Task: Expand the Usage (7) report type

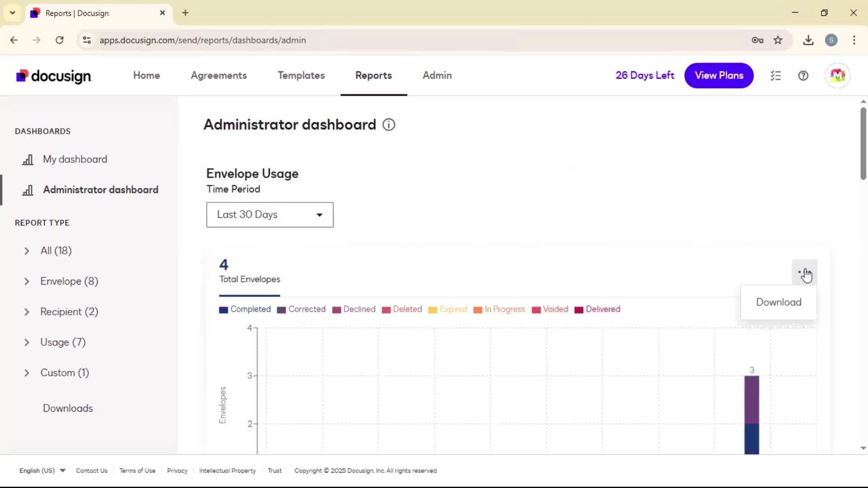Action: 27,343
